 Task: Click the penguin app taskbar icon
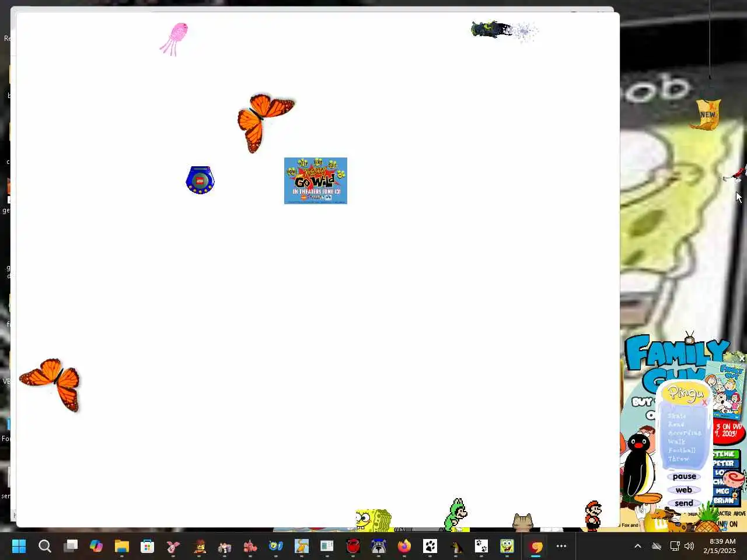tap(456, 546)
